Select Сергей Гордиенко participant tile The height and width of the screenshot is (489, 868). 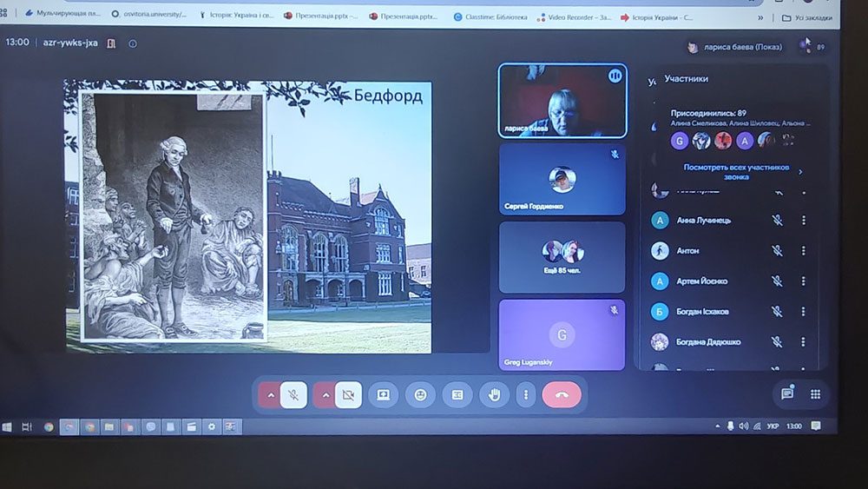[562, 180]
